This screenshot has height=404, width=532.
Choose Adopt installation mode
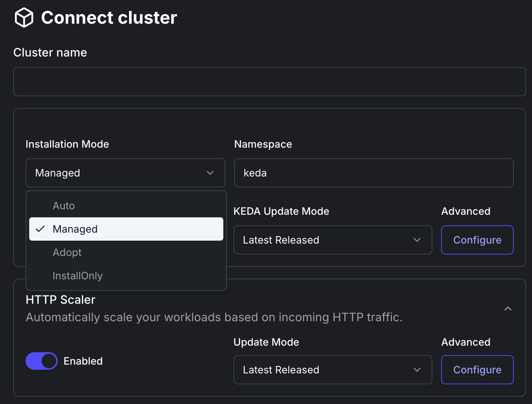click(x=126, y=252)
